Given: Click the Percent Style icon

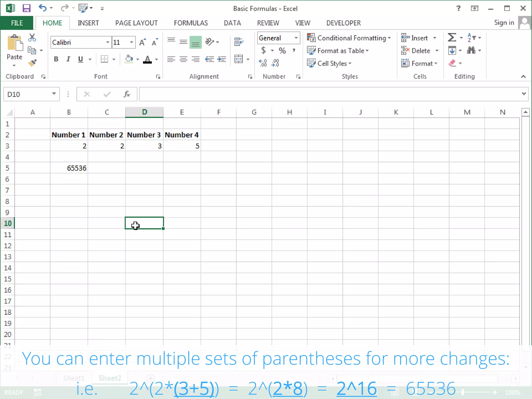Looking at the screenshot, I should (282, 50).
